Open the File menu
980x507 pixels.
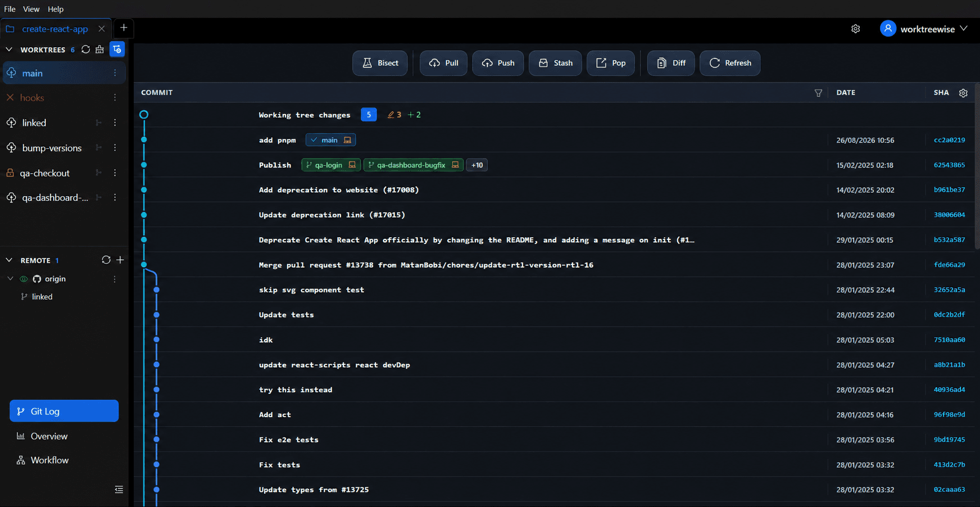(10, 9)
